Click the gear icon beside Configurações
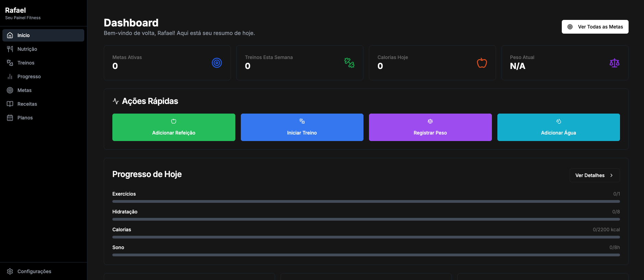The height and width of the screenshot is (280, 644). 10,271
